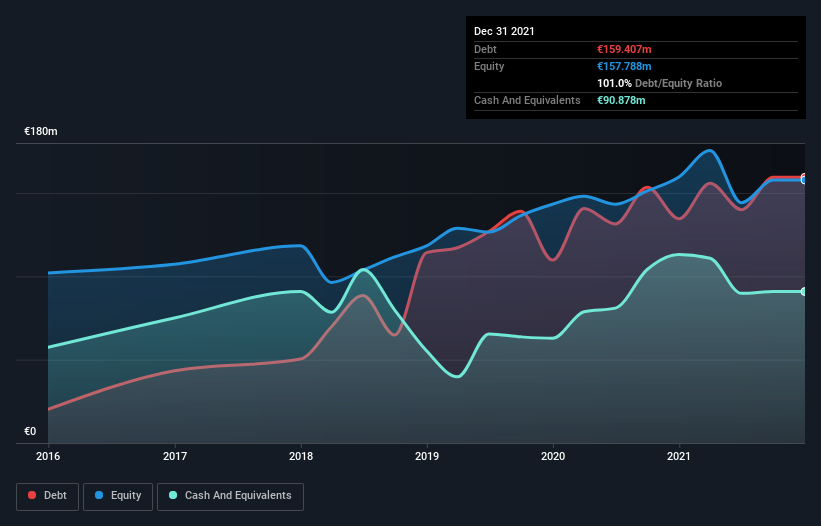Click the tooltip Debt row label
This screenshot has width=821, height=526.
pyautogui.click(x=485, y=49)
